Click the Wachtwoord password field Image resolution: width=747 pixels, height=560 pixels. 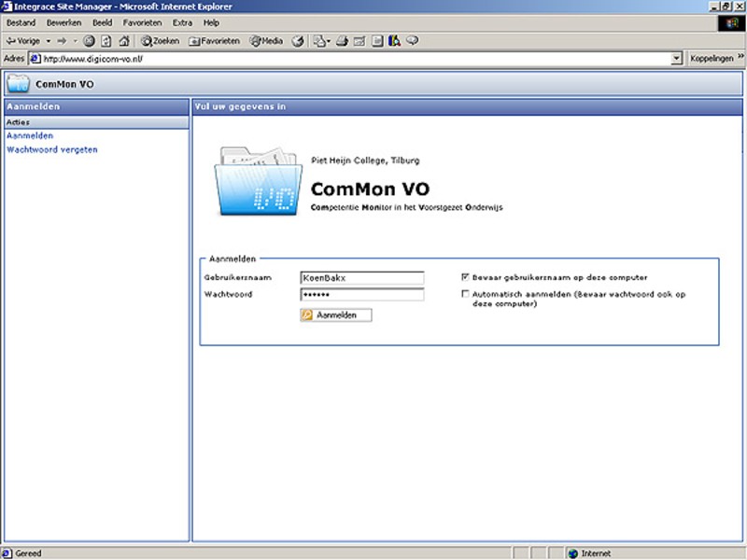pos(361,294)
